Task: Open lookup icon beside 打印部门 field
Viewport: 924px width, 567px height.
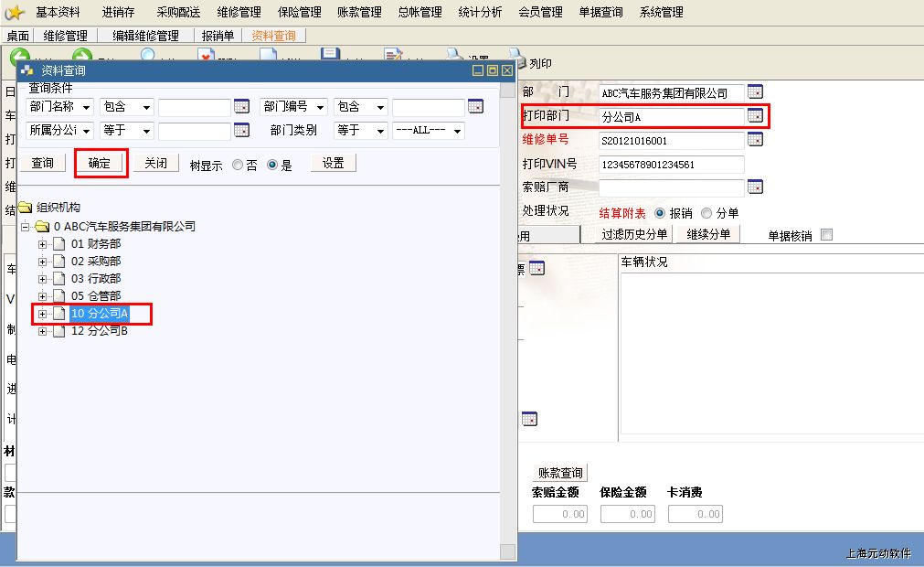Action: 755,116
